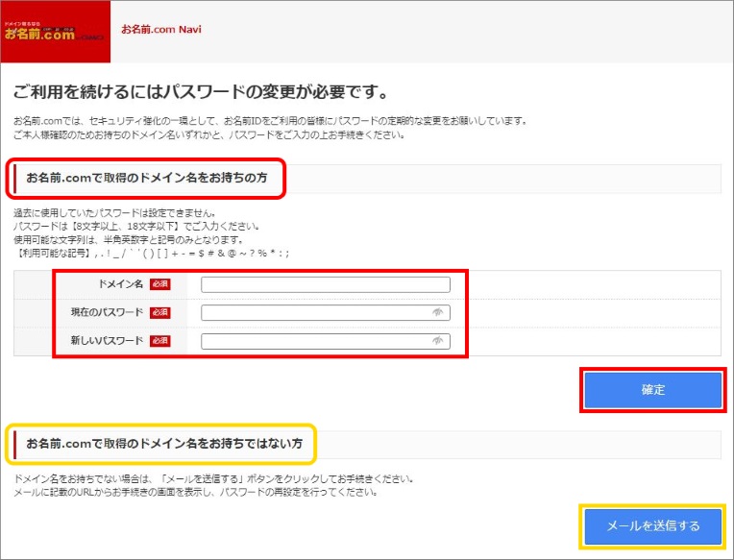Click the 必須 badge beside ドメイン名
The height and width of the screenshot is (560, 734).
160,284
